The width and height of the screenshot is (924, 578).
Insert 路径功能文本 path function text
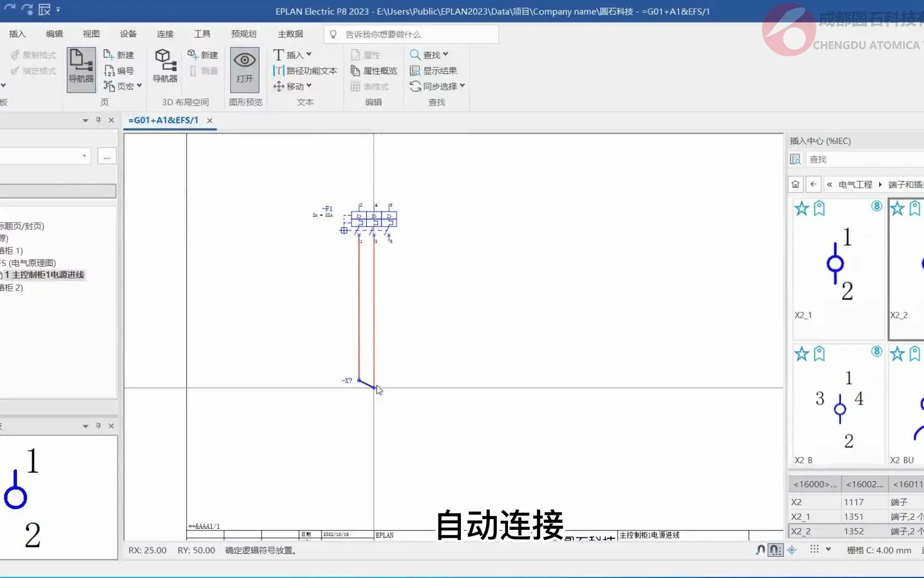click(305, 71)
